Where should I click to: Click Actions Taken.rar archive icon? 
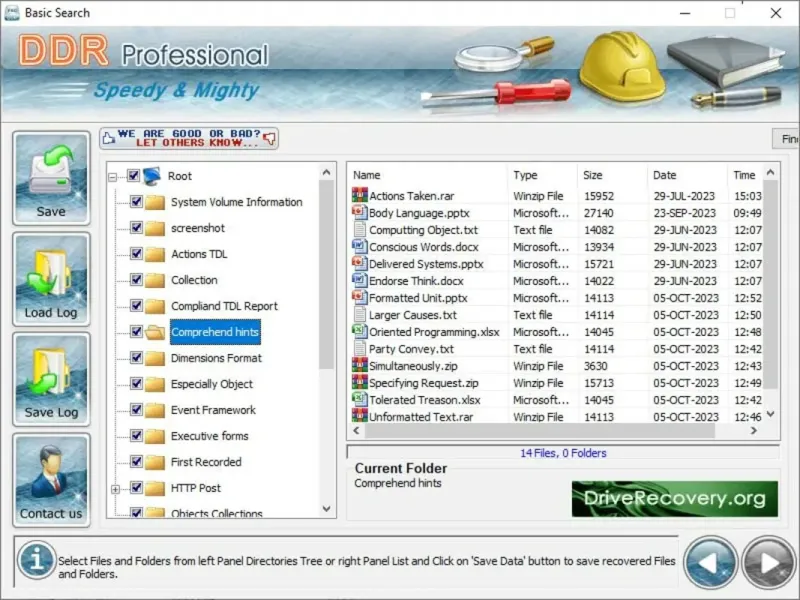[359, 195]
